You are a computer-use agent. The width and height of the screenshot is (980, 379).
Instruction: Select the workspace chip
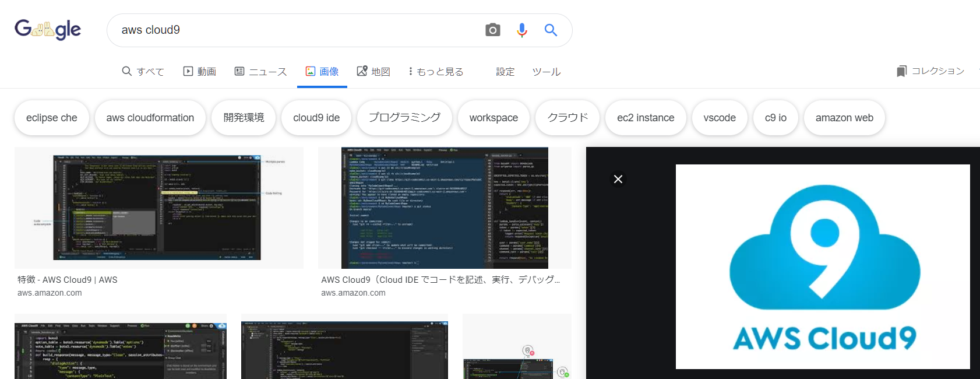(x=493, y=118)
